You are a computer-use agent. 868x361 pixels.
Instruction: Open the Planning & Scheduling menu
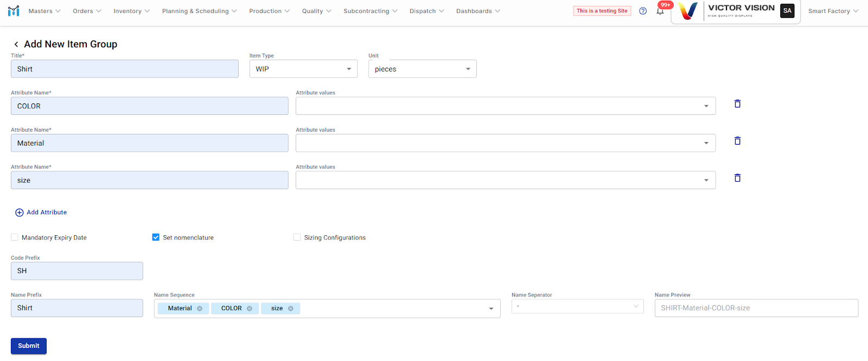click(199, 11)
